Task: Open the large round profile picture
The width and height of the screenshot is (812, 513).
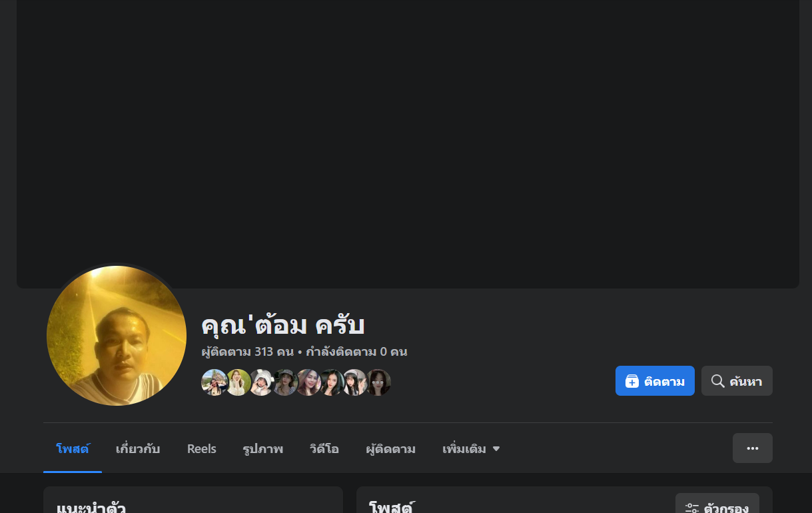Action: pos(117,336)
